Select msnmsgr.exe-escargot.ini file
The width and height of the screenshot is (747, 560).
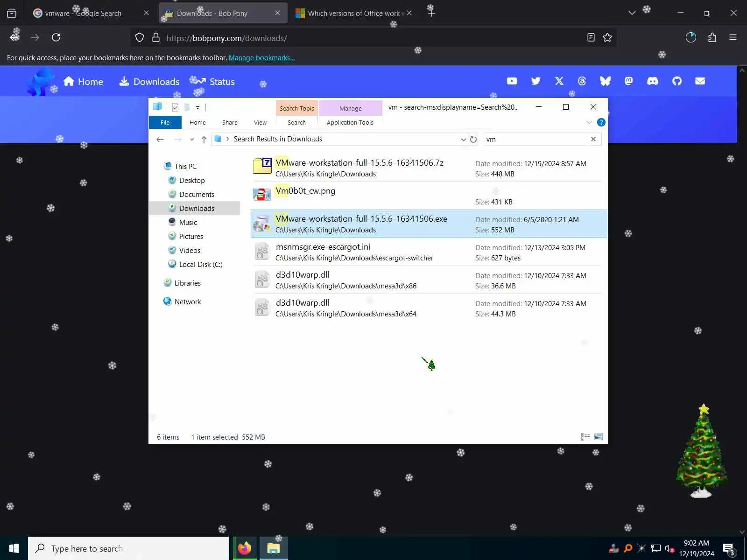429,252
